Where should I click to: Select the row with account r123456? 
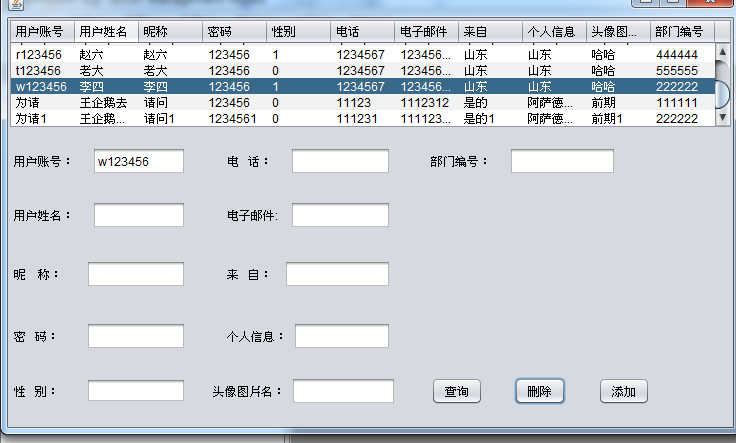click(363, 54)
